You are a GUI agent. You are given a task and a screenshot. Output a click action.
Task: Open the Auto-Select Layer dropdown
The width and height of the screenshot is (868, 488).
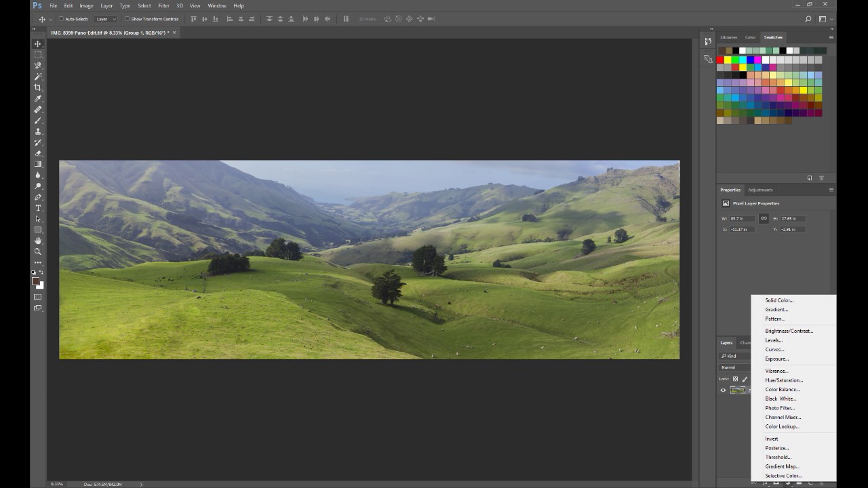click(x=105, y=19)
